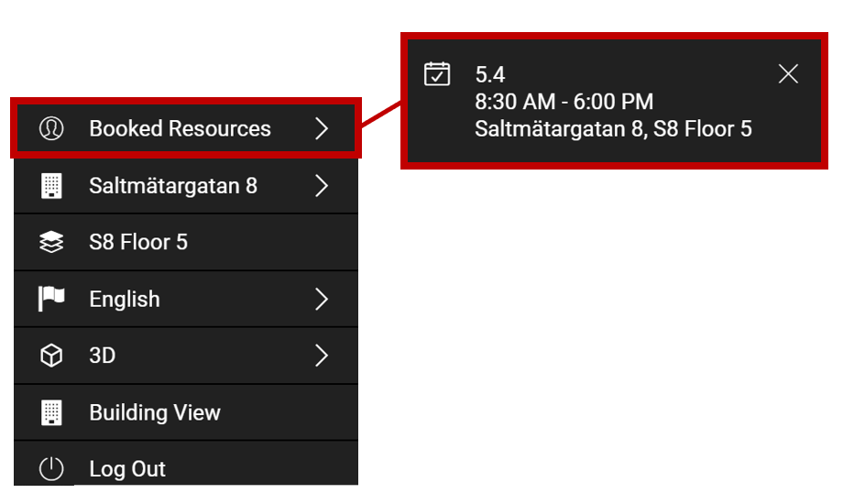Select Log Out from the menu

coord(186,464)
